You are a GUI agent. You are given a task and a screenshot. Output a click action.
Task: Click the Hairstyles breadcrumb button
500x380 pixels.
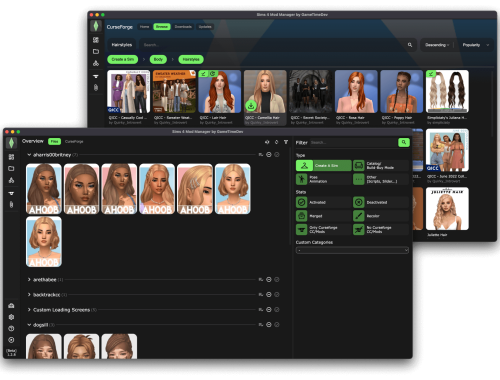(191, 59)
